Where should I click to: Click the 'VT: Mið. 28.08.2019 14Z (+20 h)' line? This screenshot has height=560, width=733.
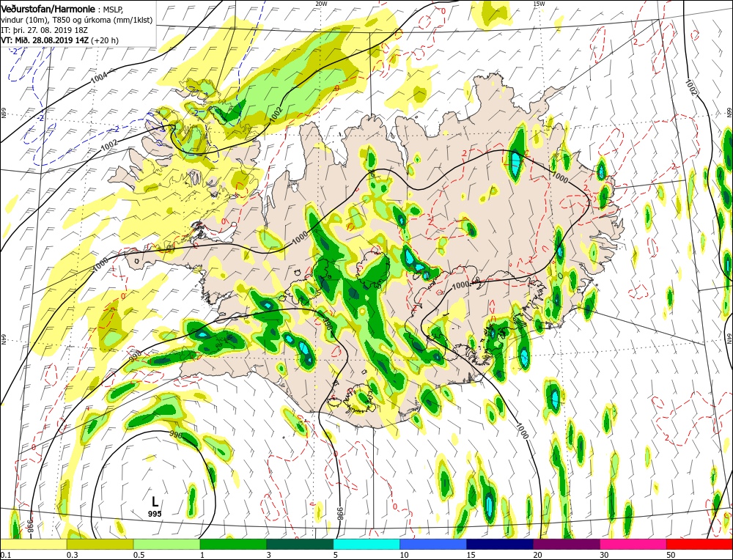(60, 40)
